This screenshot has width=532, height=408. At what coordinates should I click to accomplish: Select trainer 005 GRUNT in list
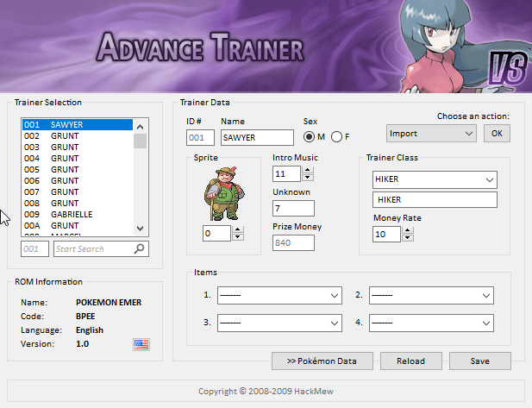click(x=78, y=169)
